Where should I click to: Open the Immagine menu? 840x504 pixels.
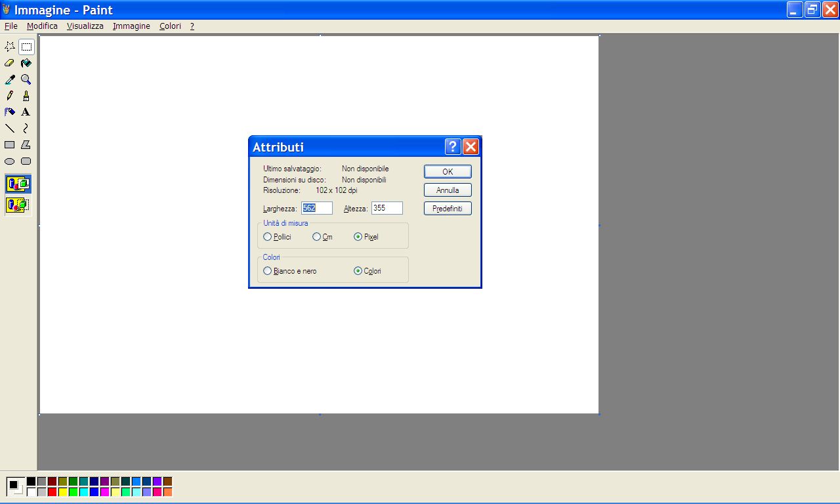(131, 26)
